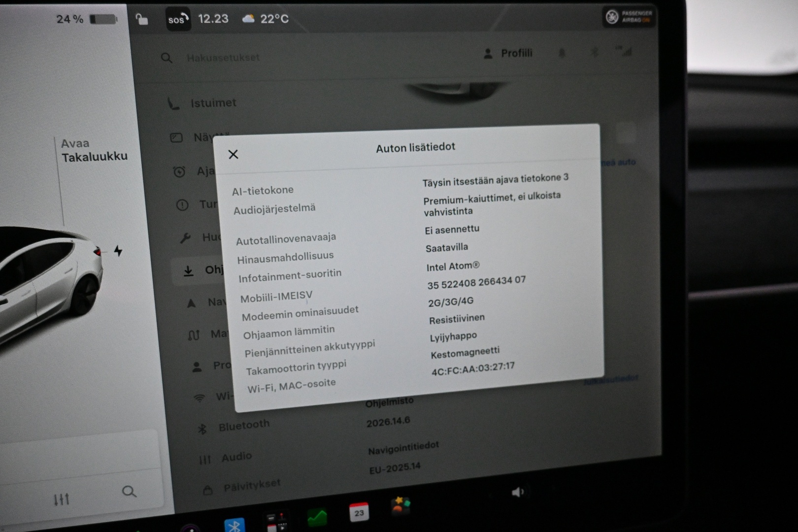Open the Profiili selector
Image resolution: width=798 pixels, height=532 pixels.
(508, 53)
